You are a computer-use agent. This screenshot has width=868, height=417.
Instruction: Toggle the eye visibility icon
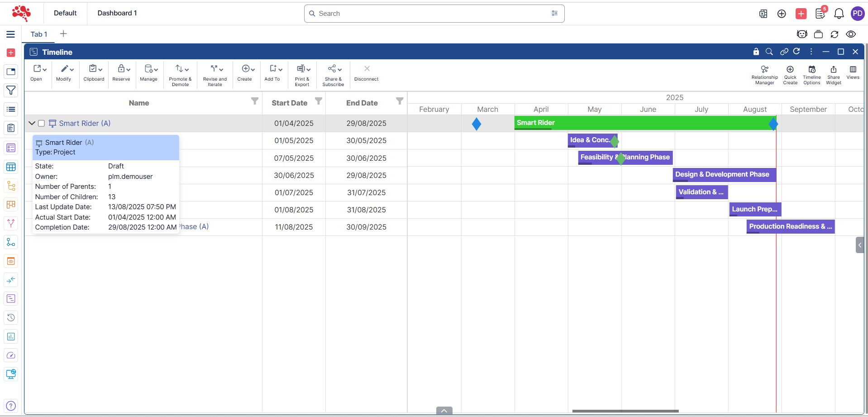pos(851,34)
